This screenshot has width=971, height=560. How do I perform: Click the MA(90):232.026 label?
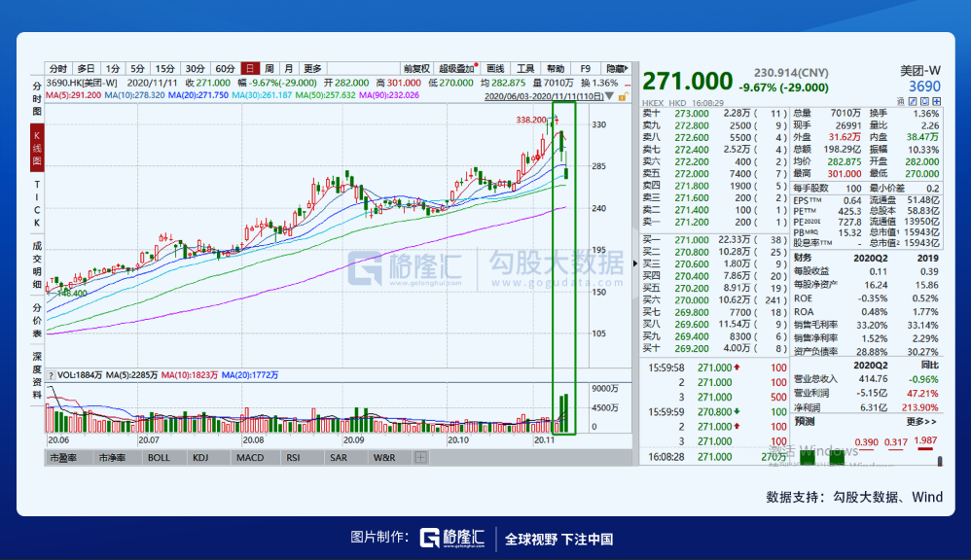tap(389, 95)
